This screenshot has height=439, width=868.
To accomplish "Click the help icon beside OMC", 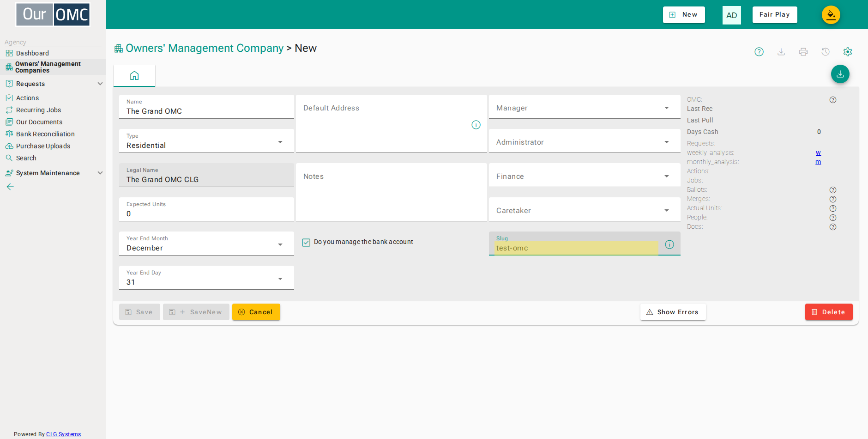I will point(833,100).
